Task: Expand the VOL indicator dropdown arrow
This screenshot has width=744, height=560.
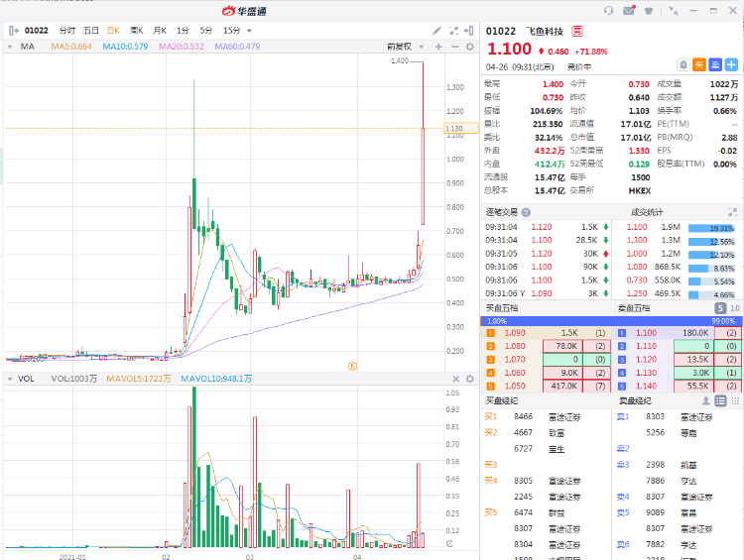Action: tap(10, 379)
